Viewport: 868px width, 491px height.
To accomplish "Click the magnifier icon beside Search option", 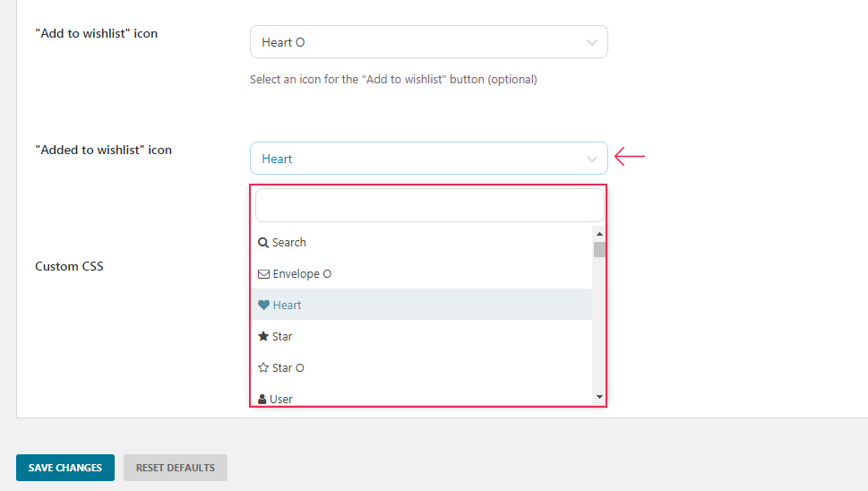I will pyautogui.click(x=263, y=243).
